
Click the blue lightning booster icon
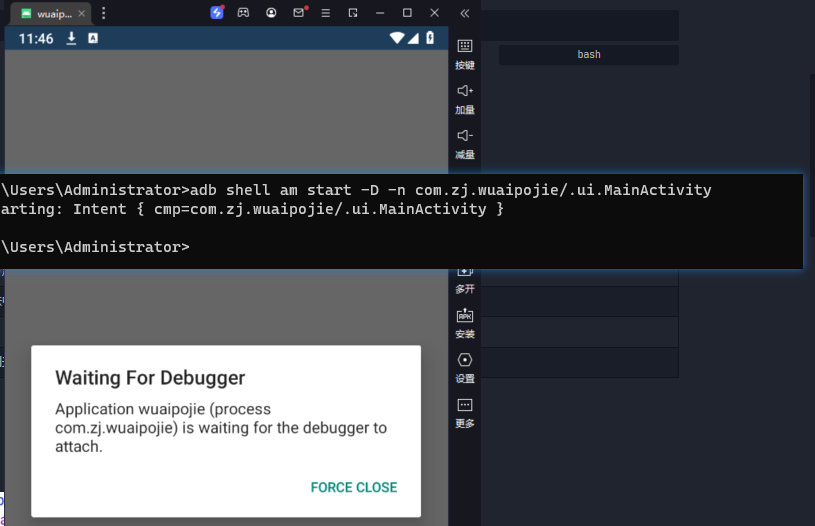[x=217, y=12]
